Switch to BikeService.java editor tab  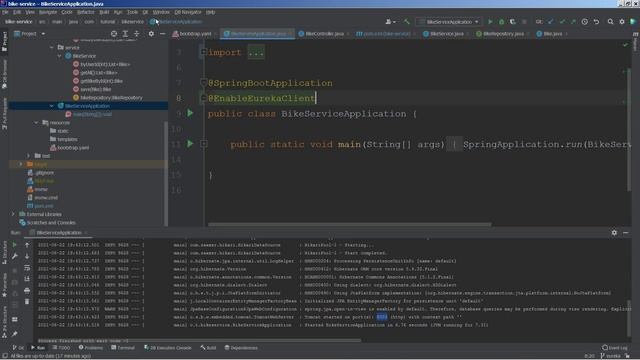tap(446, 34)
